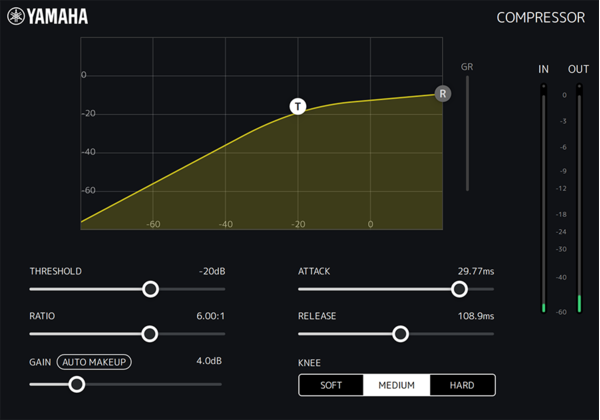Click the THRESHOLD slider knob
Viewport: 600px width, 420px height.
coord(150,289)
